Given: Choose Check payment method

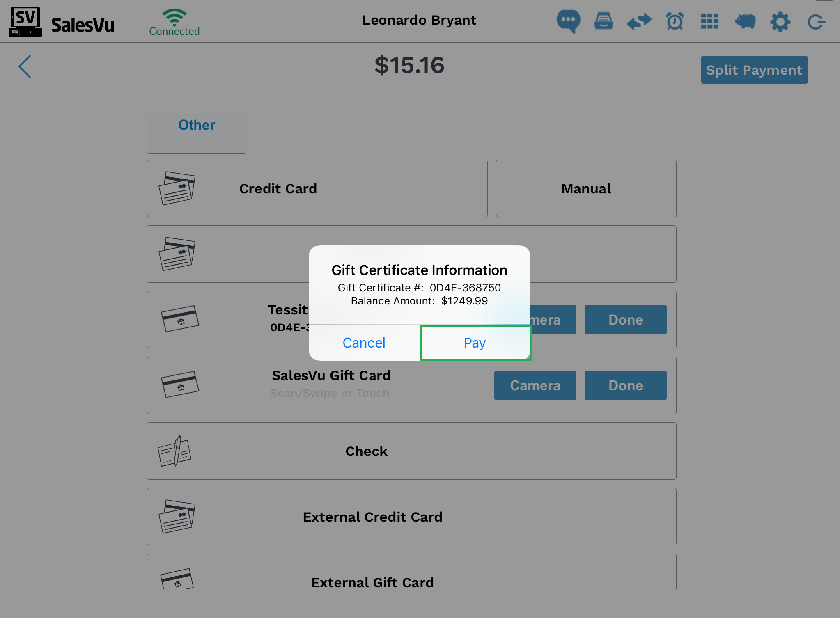Looking at the screenshot, I should [x=411, y=451].
